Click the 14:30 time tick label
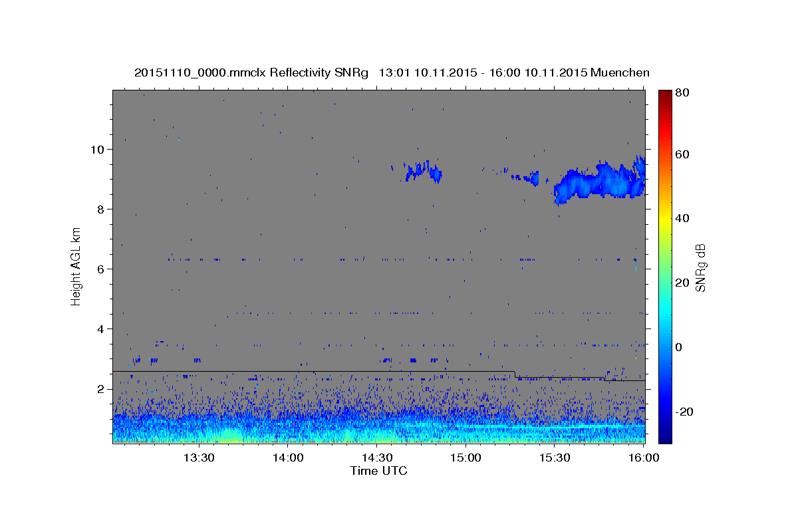798x532 pixels. pos(377,458)
